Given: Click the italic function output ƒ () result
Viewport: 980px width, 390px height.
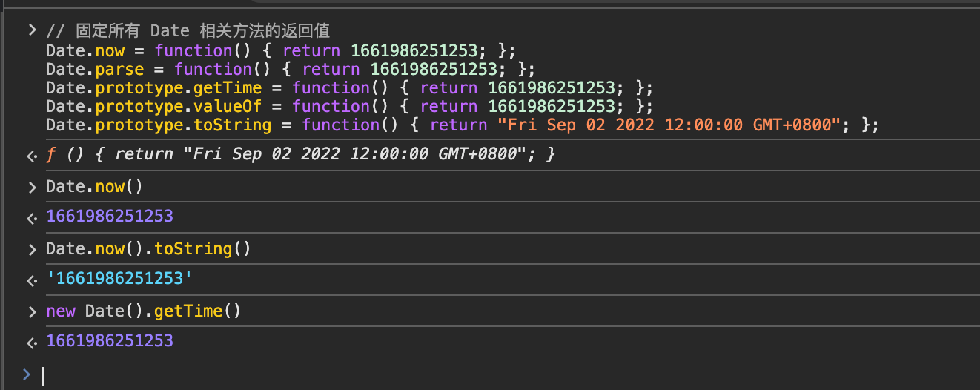Looking at the screenshot, I should click(300, 156).
